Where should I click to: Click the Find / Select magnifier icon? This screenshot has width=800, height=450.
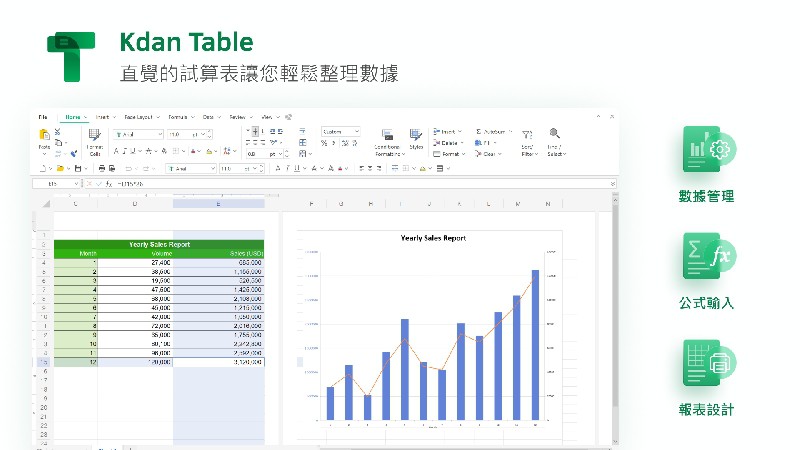click(554, 134)
